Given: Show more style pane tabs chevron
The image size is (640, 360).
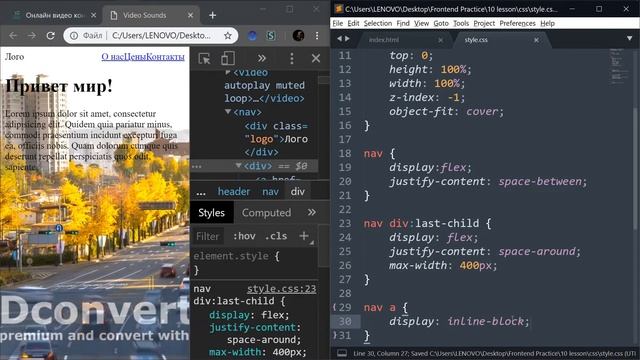Looking at the screenshot, I should point(311,212).
